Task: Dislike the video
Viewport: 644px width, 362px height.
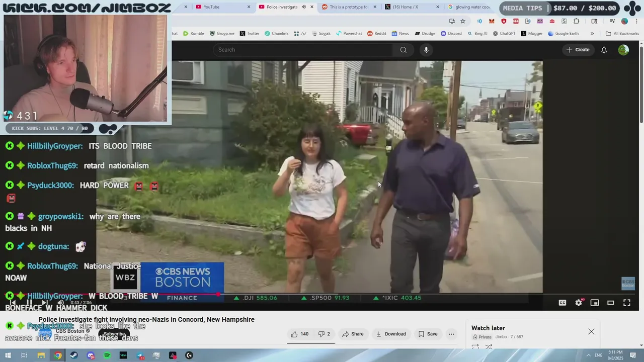Action: (x=324, y=334)
